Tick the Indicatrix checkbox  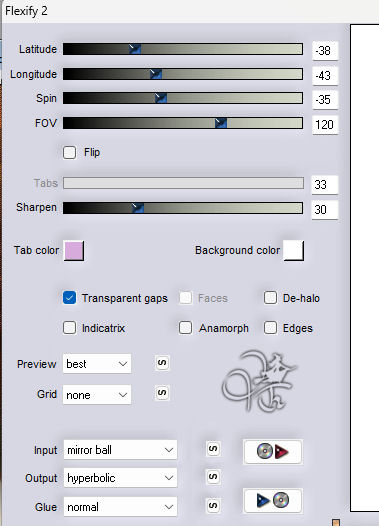pos(69,328)
